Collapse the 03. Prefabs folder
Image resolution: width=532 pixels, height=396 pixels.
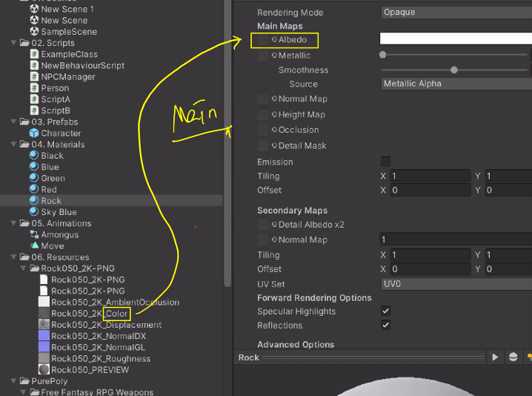point(14,122)
